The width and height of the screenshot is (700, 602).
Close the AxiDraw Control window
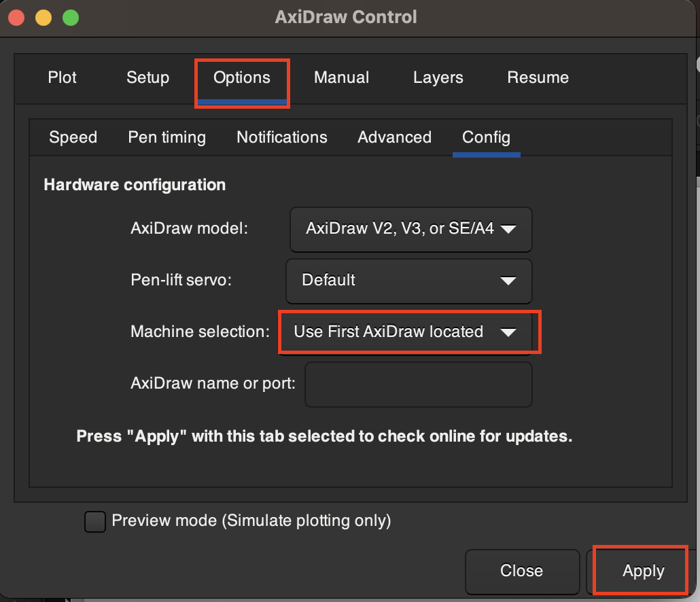click(x=16, y=18)
